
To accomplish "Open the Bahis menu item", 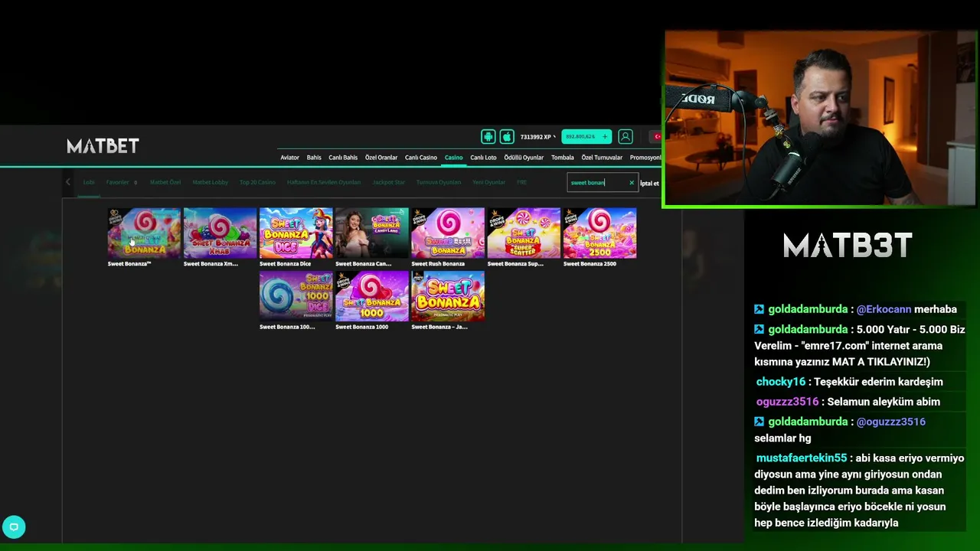I will coord(314,158).
